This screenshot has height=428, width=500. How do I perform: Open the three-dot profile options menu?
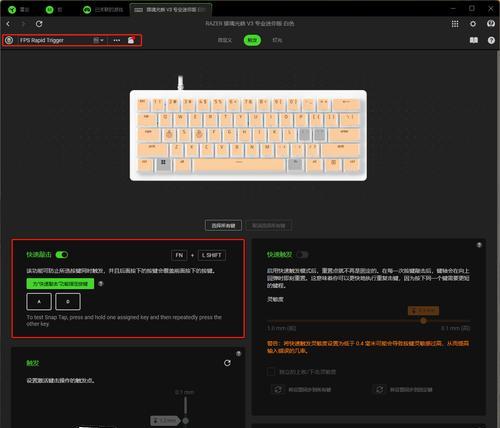pyautogui.click(x=117, y=40)
